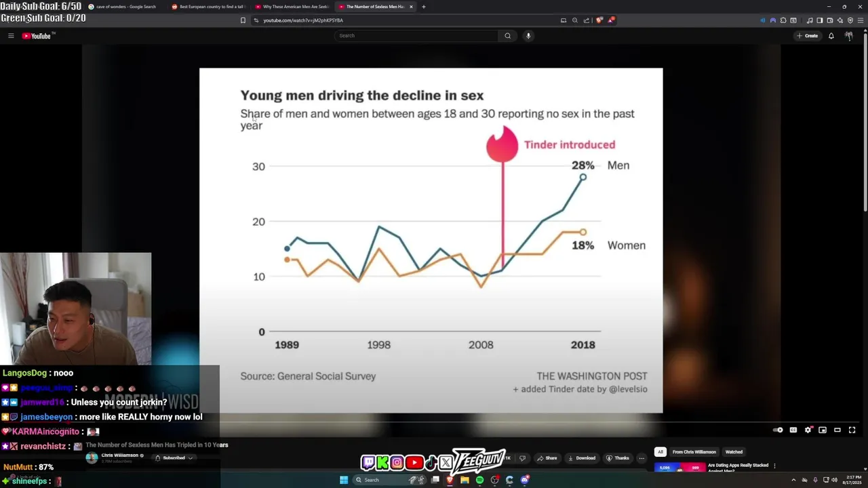Click the Thanks button below the video
Image resolution: width=868 pixels, height=488 pixels.
pos(618,458)
